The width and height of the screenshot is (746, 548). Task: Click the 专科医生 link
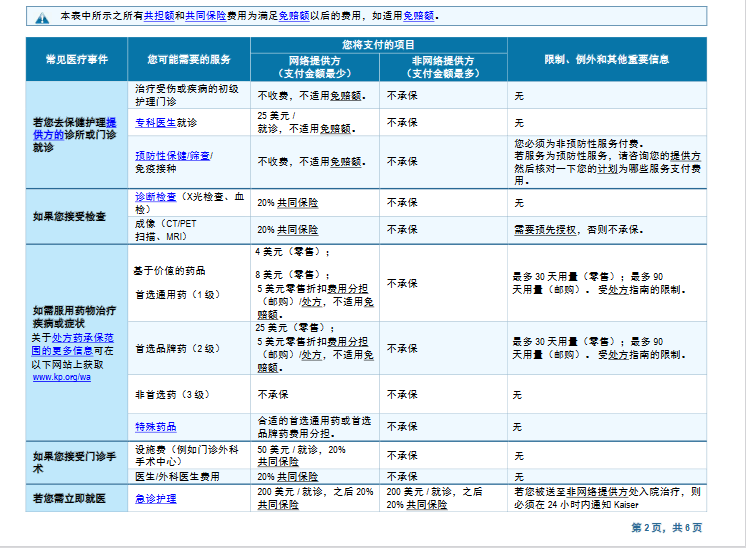pyautogui.click(x=155, y=122)
